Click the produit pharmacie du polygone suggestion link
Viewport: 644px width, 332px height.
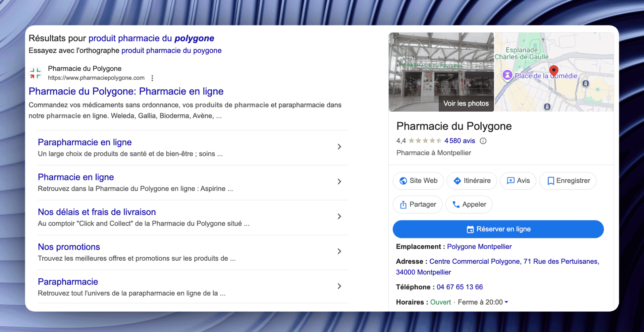point(151,39)
